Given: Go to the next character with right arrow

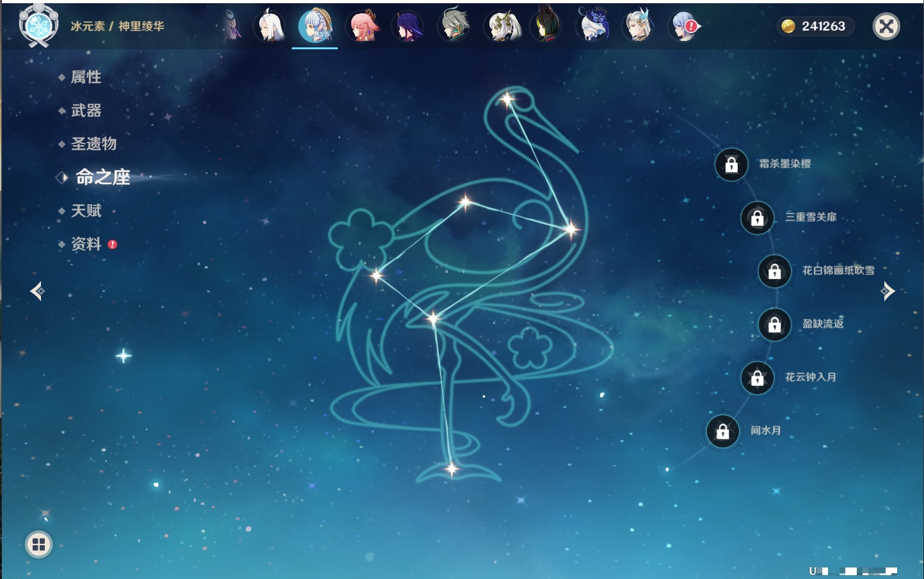Looking at the screenshot, I should tap(888, 292).
